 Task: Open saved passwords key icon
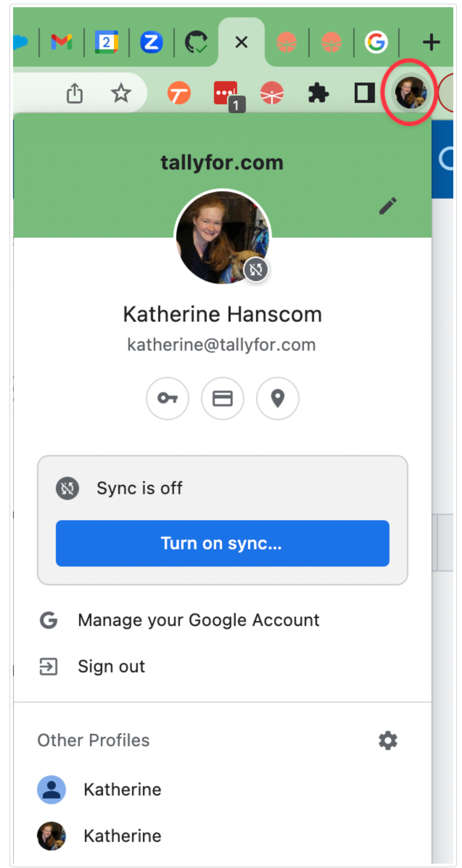pos(167,398)
